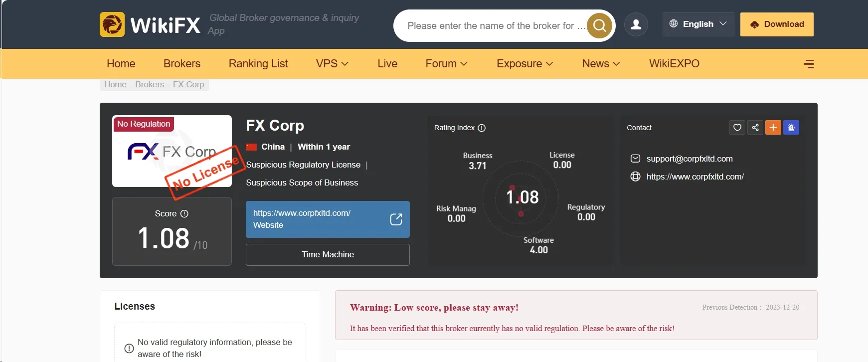Click the share icon
The height and width of the screenshot is (362, 868).
pos(755,128)
